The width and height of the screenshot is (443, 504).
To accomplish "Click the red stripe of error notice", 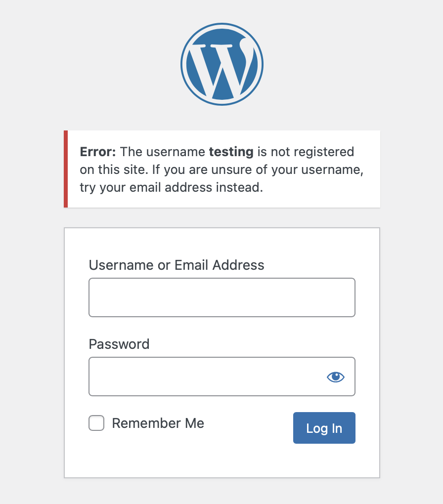I will click(x=66, y=169).
